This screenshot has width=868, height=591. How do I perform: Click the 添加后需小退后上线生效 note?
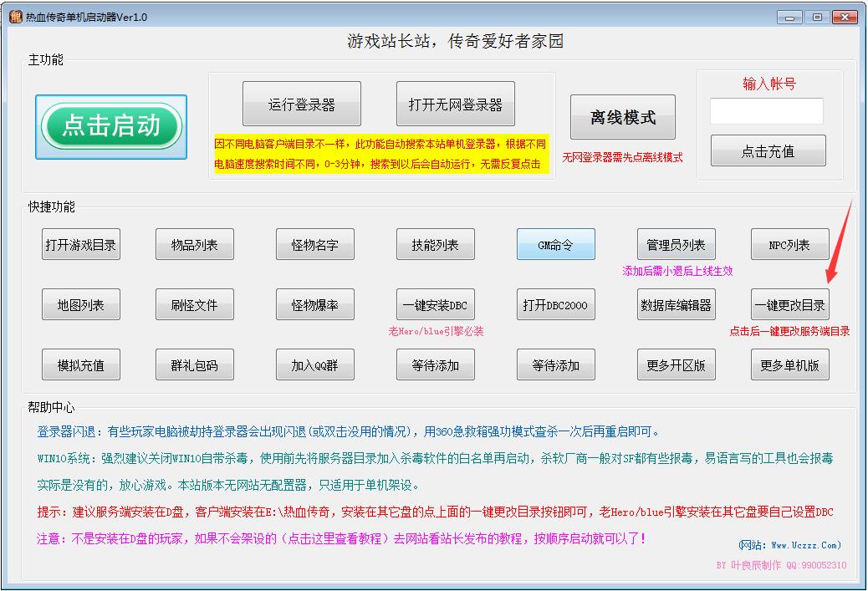click(677, 271)
